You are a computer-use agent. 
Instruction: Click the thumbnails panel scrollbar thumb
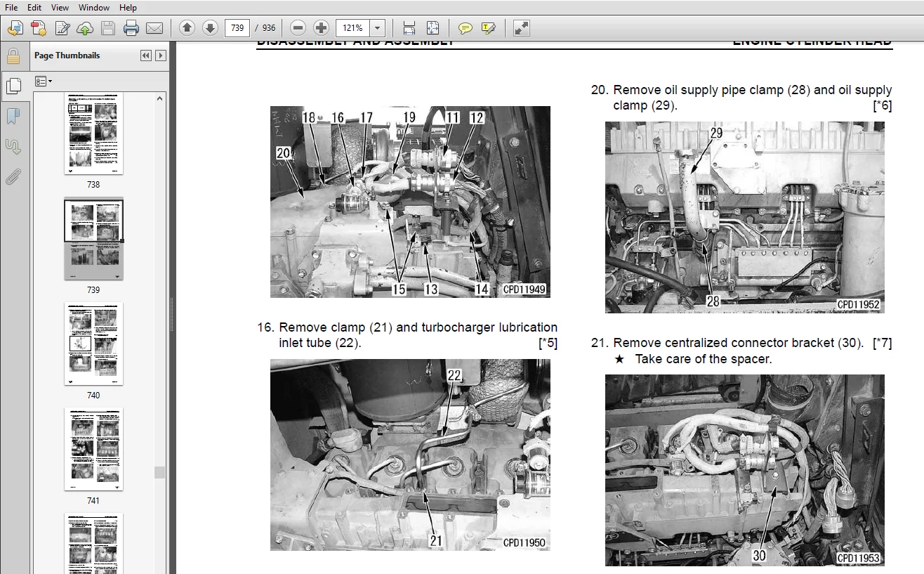pos(160,472)
